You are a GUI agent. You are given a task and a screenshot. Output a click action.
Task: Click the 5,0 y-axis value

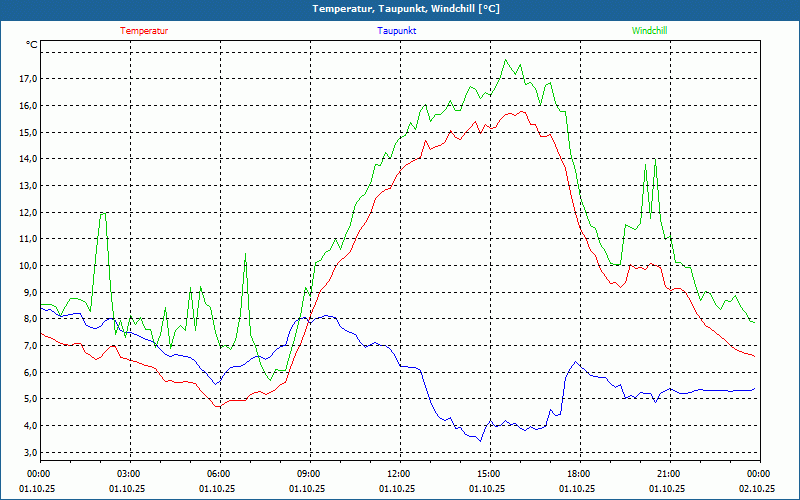click(29, 399)
